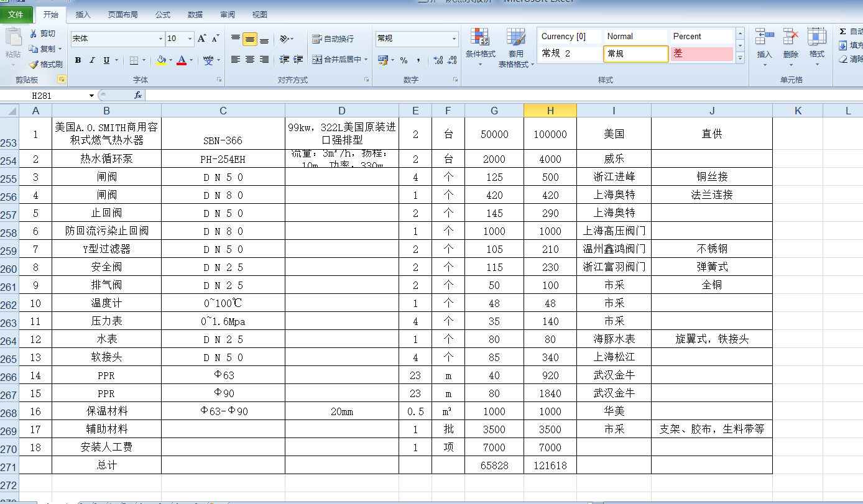Open Format as Table (套用表格格式)
The width and height of the screenshot is (863, 504).
[x=516, y=48]
